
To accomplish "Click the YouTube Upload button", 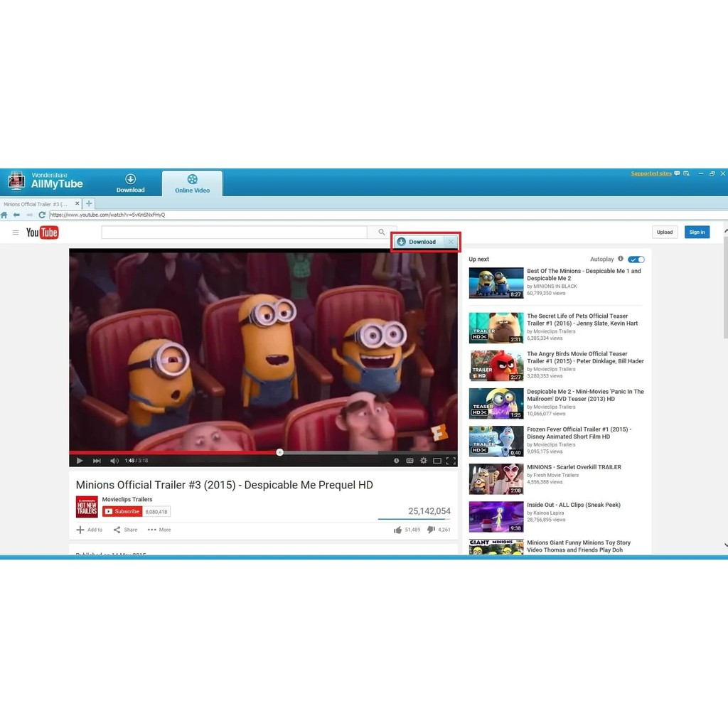I will 665,232.
